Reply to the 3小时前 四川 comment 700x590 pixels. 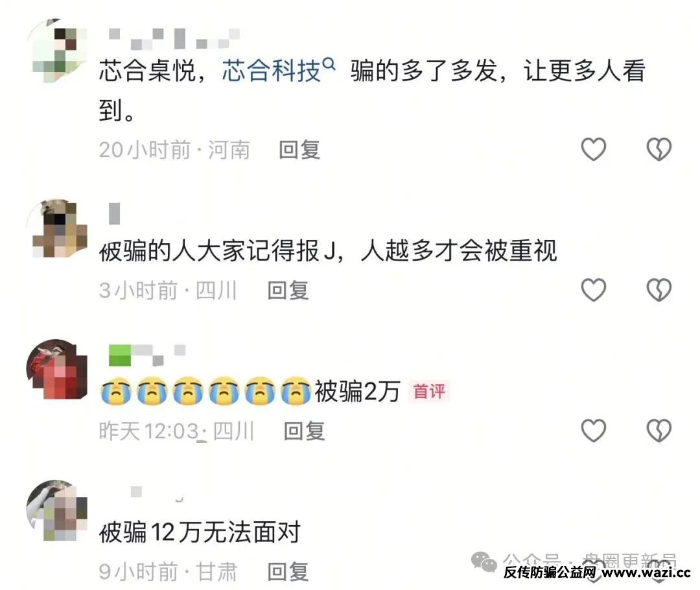pyautogui.click(x=288, y=290)
